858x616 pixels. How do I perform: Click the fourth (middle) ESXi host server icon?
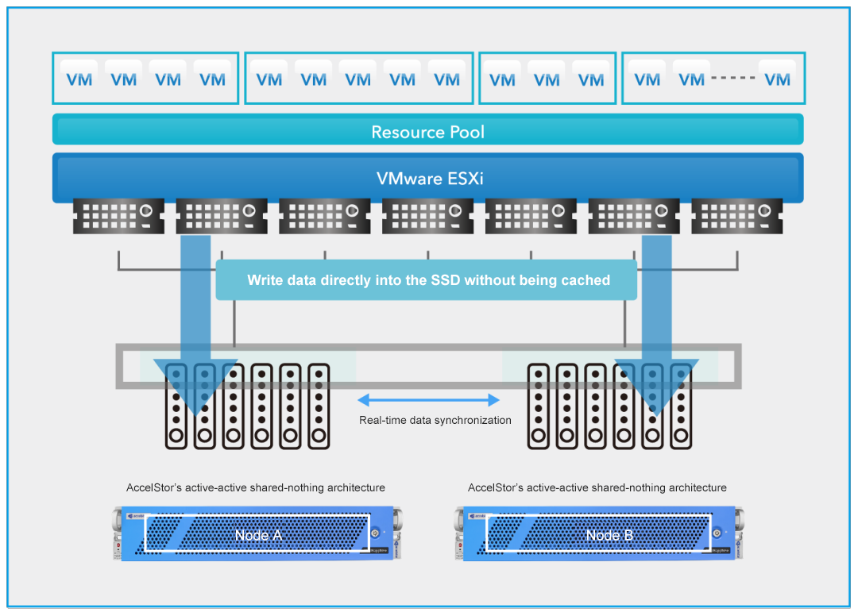427,216
